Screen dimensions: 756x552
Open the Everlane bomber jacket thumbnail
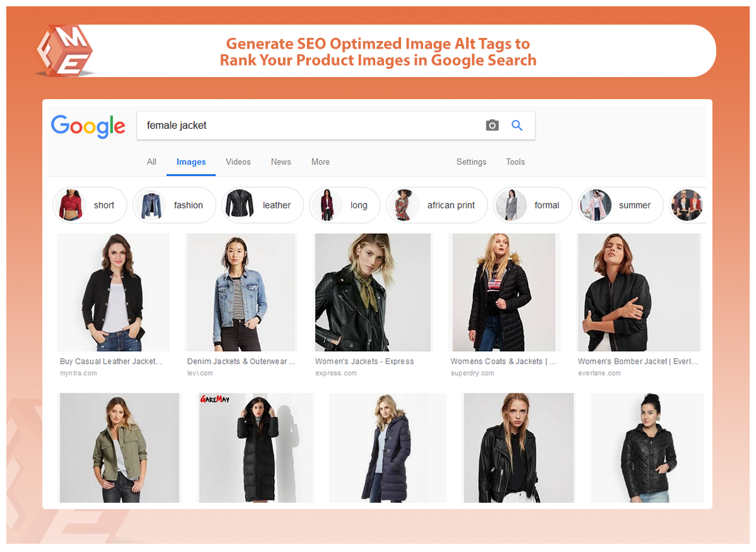click(x=639, y=292)
